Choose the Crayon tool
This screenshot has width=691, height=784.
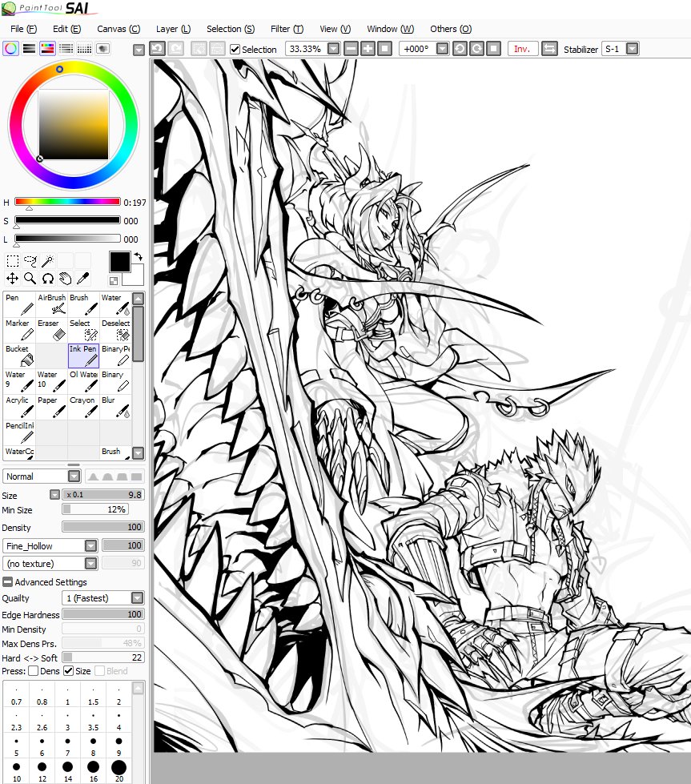[x=83, y=407]
